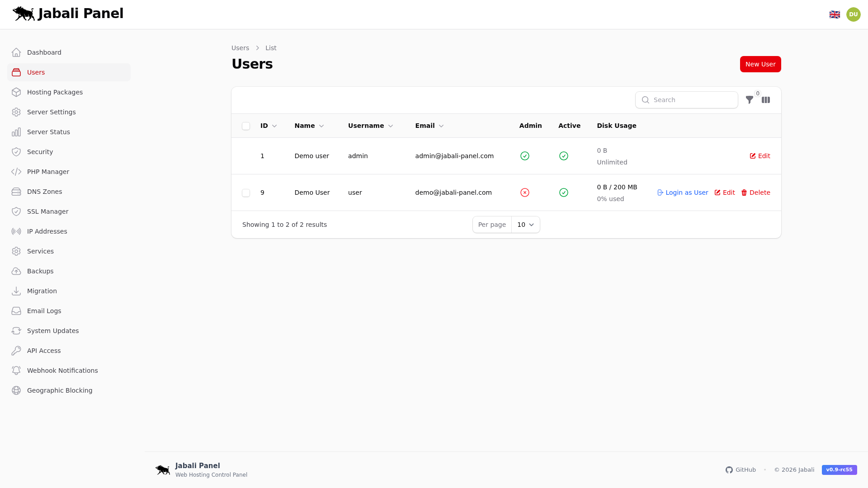Open the filter panel with funnel icon

(x=750, y=100)
